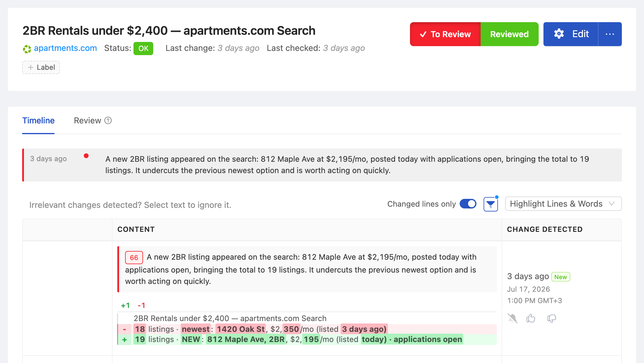The width and height of the screenshot is (644, 363).
Task: Click the -1 removed lines counter
Action: pyautogui.click(x=141, y=305)
